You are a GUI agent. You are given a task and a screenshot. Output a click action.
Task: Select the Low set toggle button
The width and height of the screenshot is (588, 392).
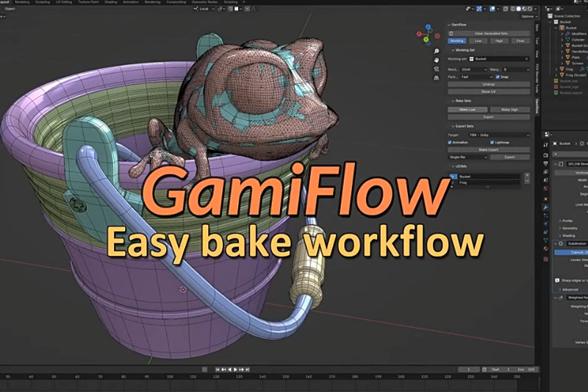click(478, 41)
